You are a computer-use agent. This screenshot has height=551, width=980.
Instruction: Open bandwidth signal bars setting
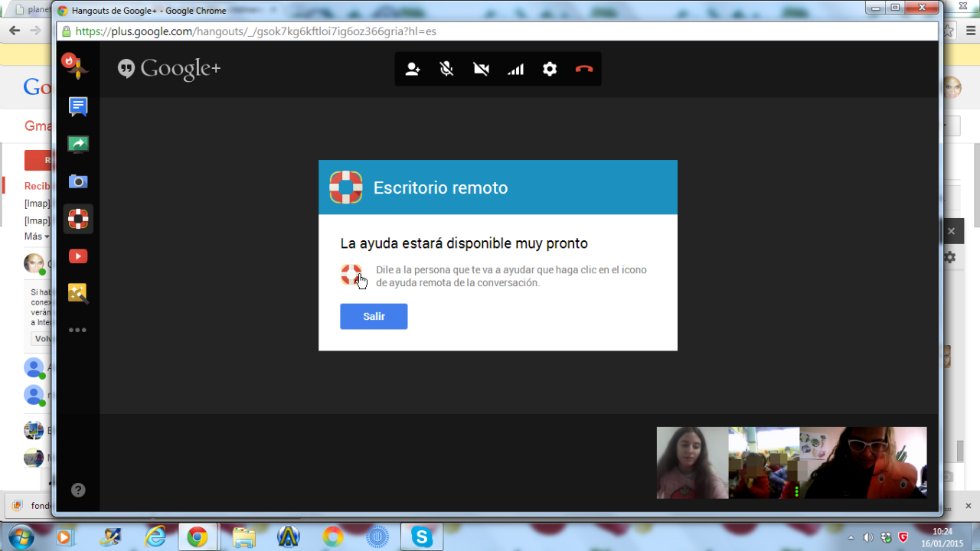coord(515,69)
